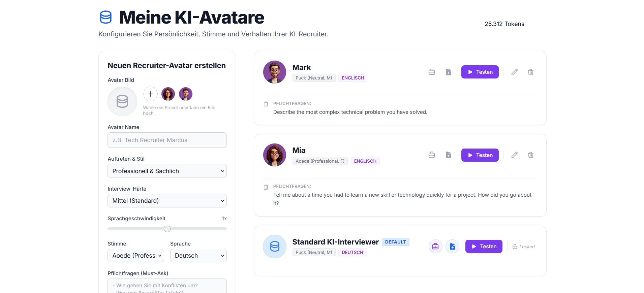Click the briefcase icon on Mark's card

432,72
